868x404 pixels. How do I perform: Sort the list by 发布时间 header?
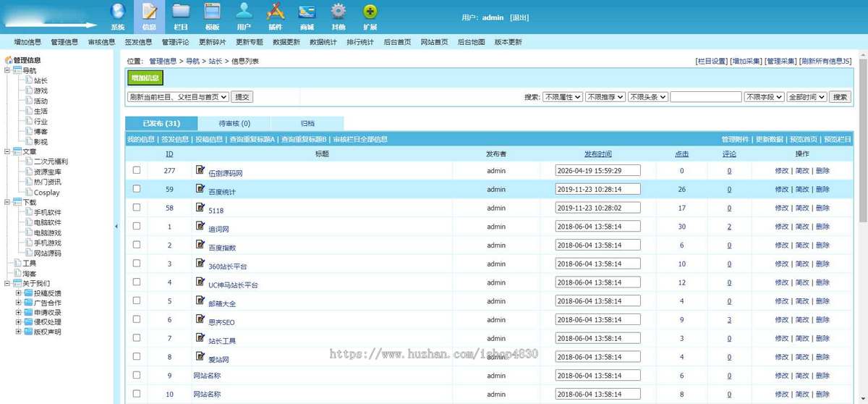pos(597,153)
